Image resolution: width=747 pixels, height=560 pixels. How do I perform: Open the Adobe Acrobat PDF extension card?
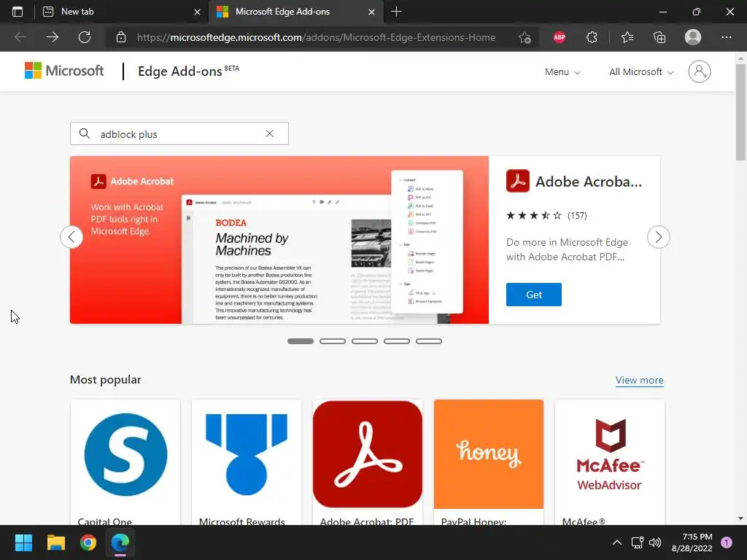[x=368, y=462]
